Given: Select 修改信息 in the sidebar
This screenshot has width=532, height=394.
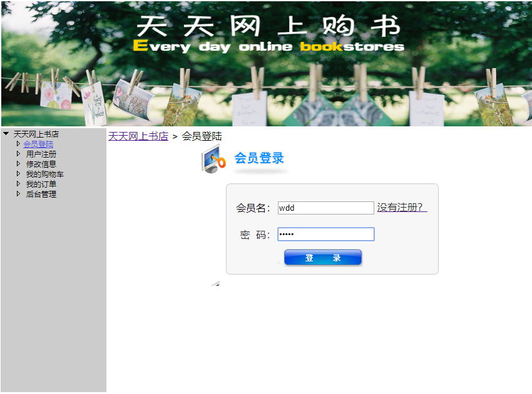Looking at the screenshot, I should coord(41,164).
